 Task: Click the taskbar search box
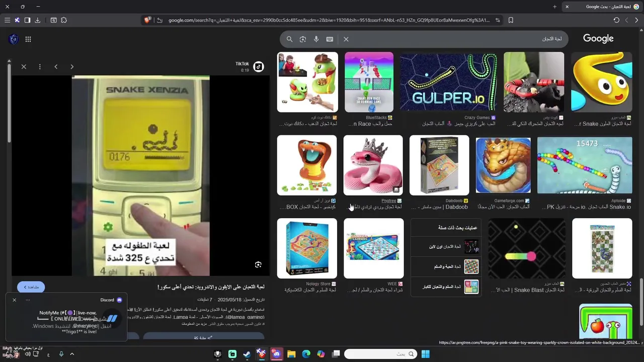380,354
